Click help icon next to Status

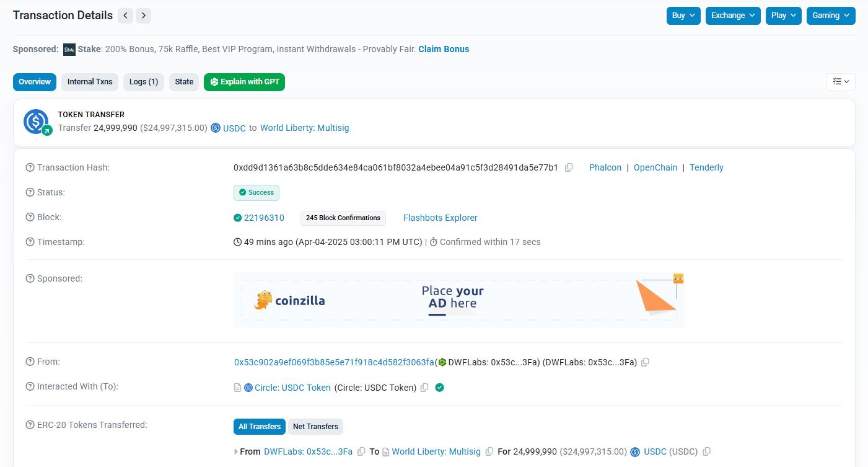tap(30, 192)
